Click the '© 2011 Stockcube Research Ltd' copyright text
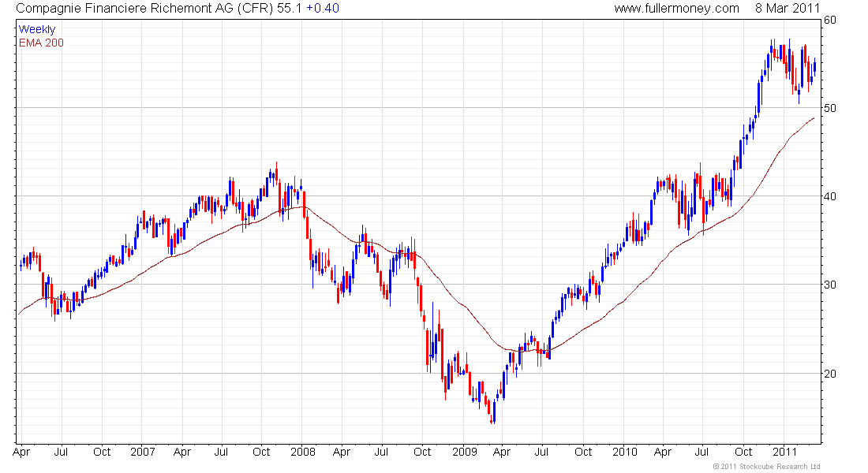868x473 pixels. [766, 467]
